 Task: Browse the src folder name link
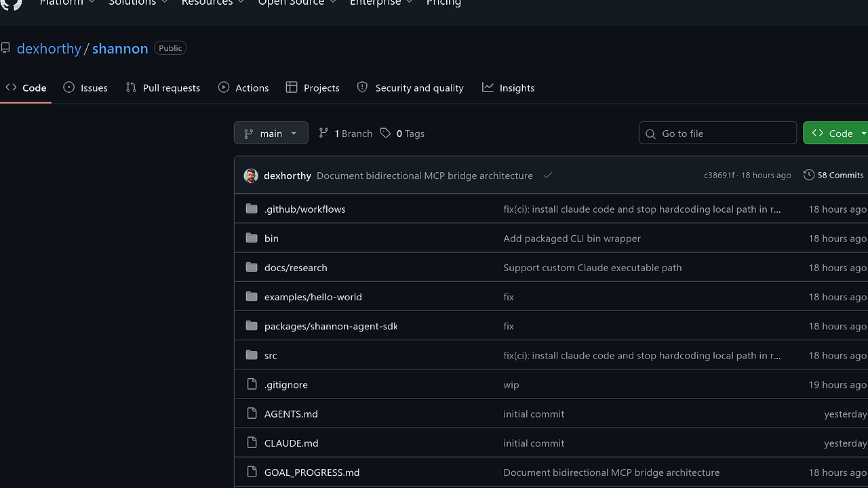click(x=271, y=355)
